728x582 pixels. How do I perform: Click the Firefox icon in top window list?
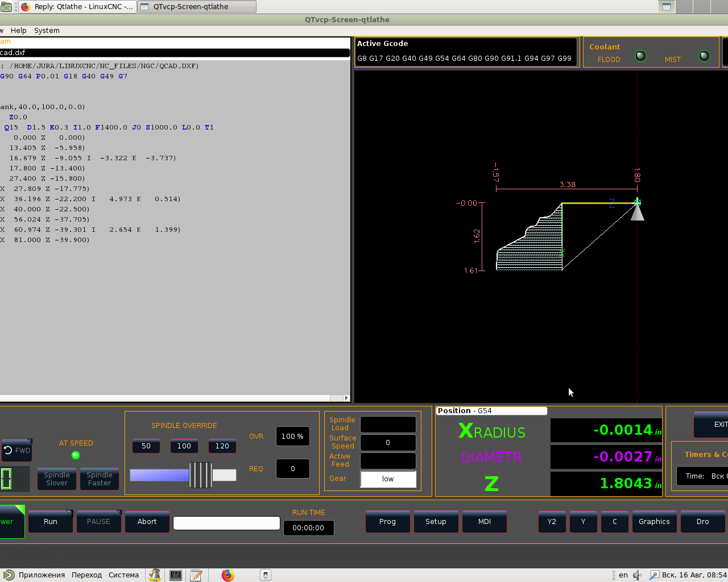coord(25,7)
